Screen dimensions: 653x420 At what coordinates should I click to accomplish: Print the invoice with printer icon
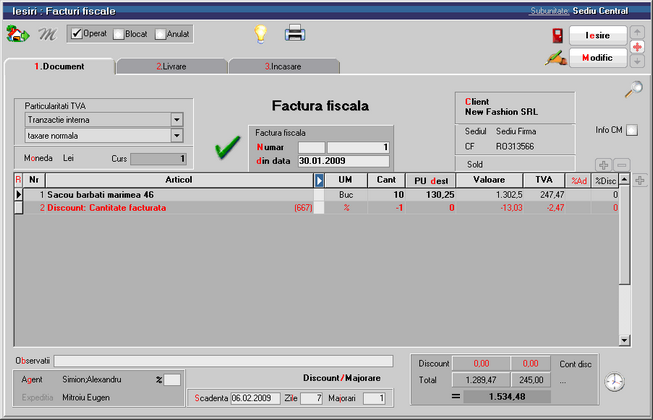tap(295, 33)
